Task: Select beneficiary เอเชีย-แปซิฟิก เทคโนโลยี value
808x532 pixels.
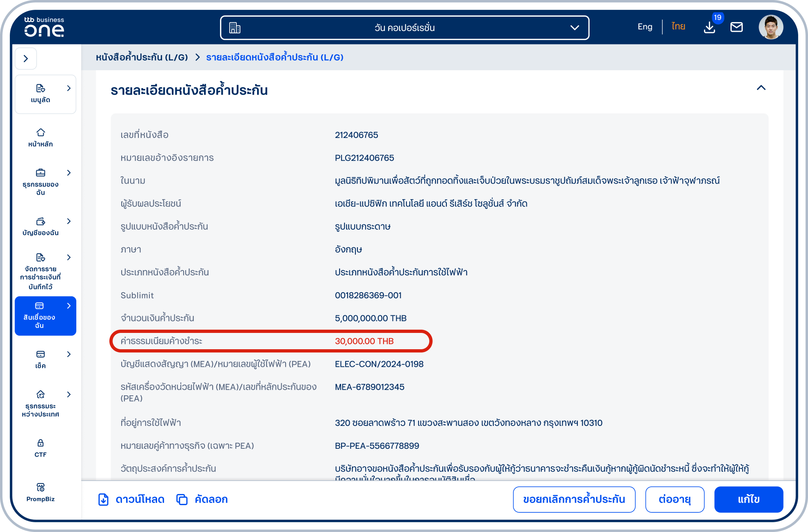Action: click(431, 204)
